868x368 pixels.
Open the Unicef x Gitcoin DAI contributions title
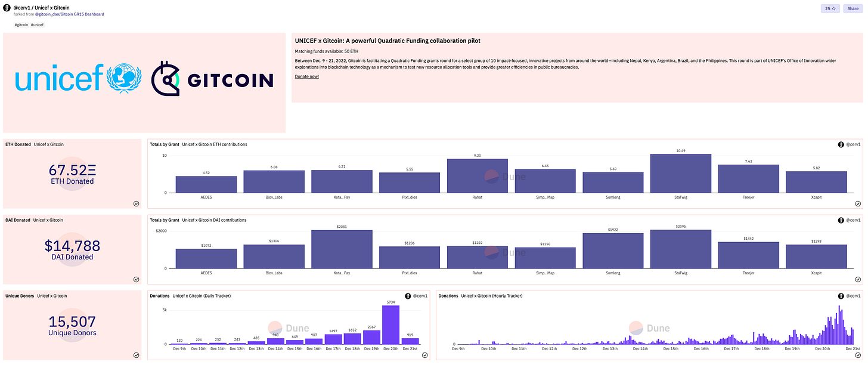pyautogui.click(x=215, y=220)
